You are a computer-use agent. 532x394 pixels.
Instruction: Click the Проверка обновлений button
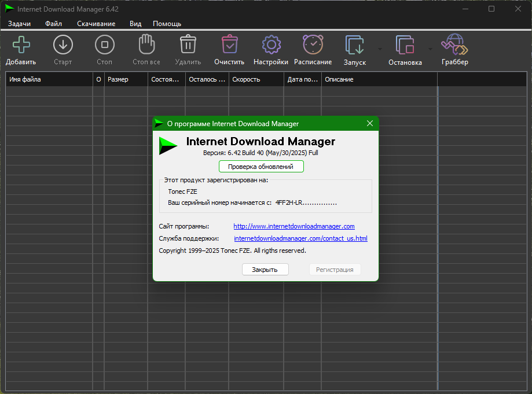tap(261, 167)
